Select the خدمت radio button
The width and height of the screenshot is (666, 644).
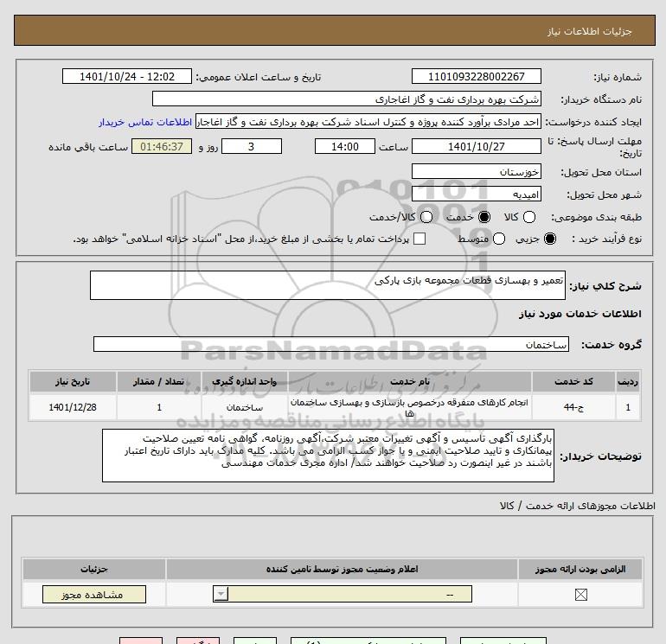click(x=483, y=217)
